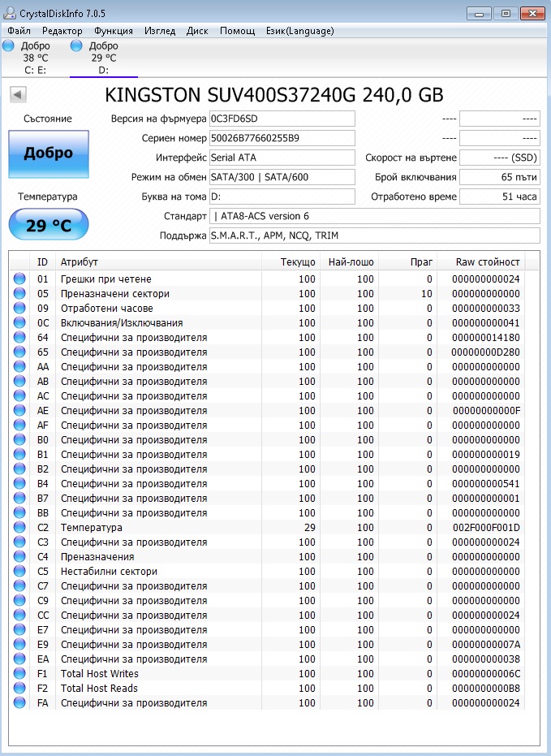
Task: Click raw value 002F000F001D
Action: click(x=486, y=528)
